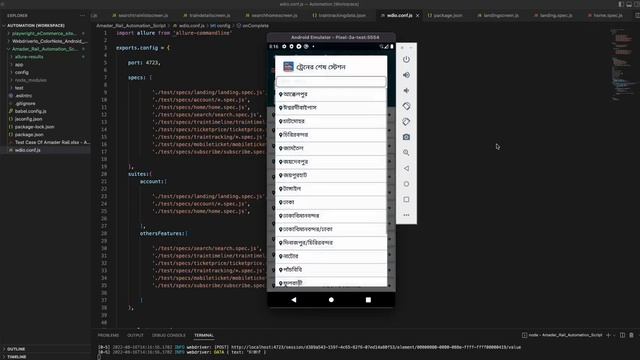Toggle primary sidebar layout icon in title bar
640x360 pixels.
pos(621,4)
